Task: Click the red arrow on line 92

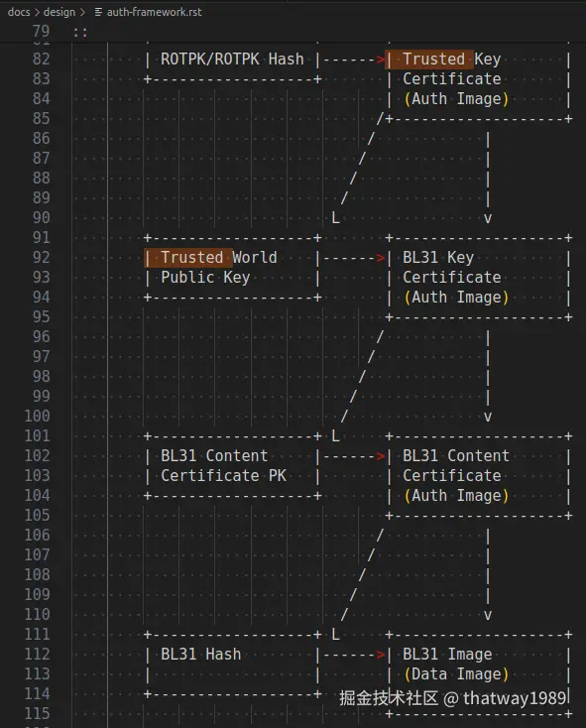Action: click(x=381, y=258)
